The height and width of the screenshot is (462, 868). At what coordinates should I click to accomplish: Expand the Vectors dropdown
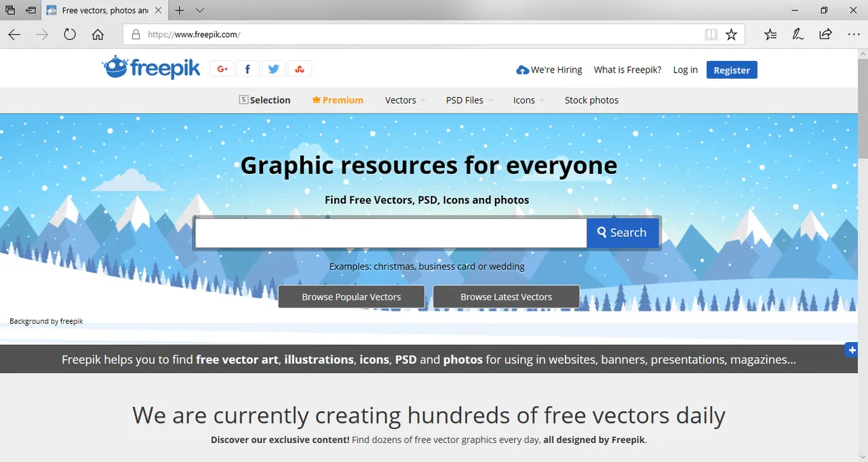point(405,100)
